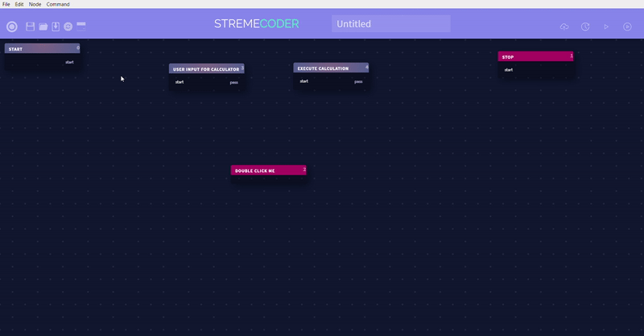The image size is (644, 336).
Task: Click the Untitled project name field
Action: [391, 24]
